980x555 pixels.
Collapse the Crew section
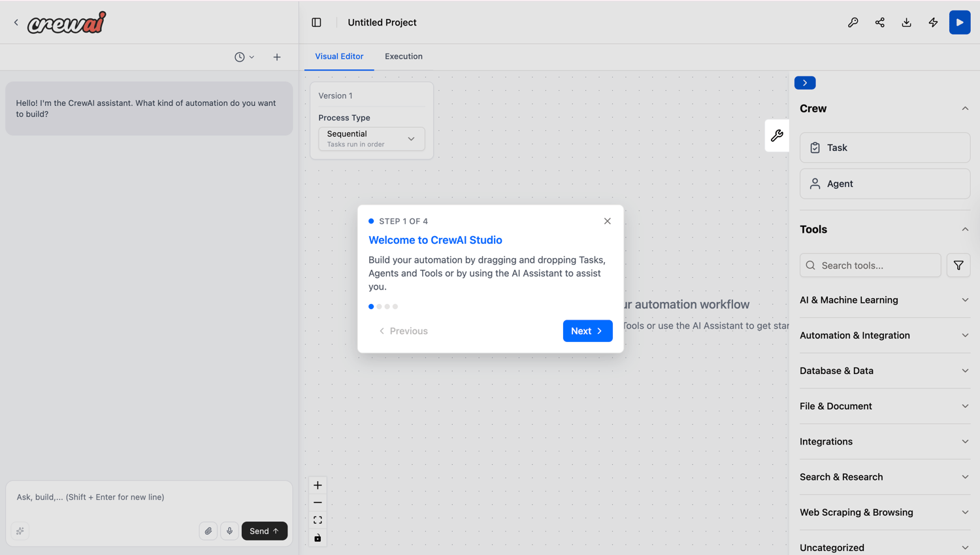965,109
